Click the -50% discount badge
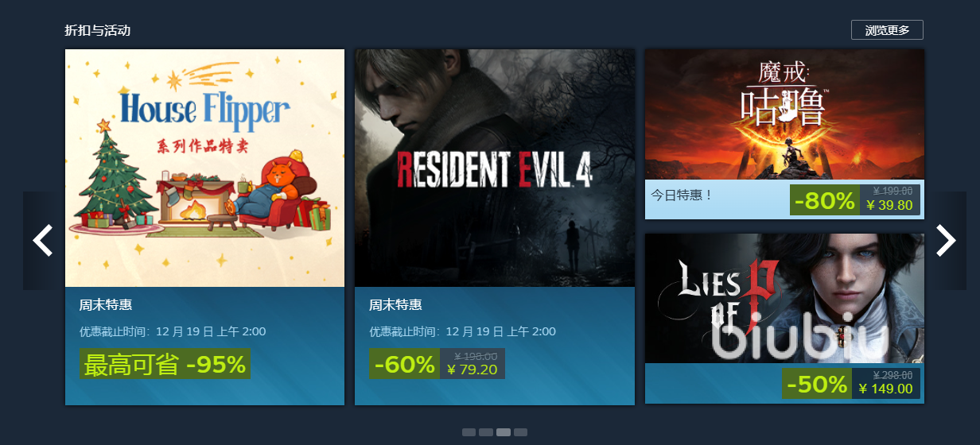 point(817,384)
